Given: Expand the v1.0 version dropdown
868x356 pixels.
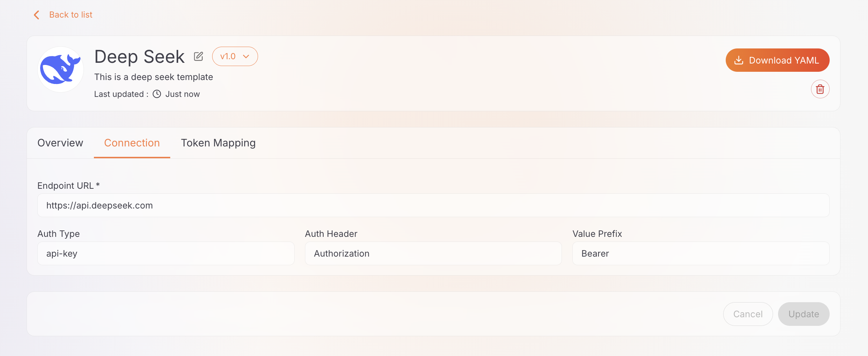Looking at the screenshot, I should click(x=235, y=56).
